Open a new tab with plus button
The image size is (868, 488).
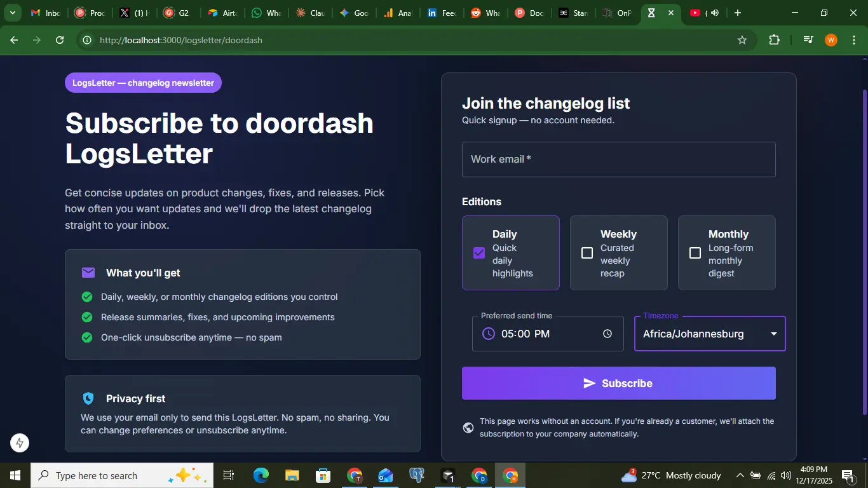point(737,13)
